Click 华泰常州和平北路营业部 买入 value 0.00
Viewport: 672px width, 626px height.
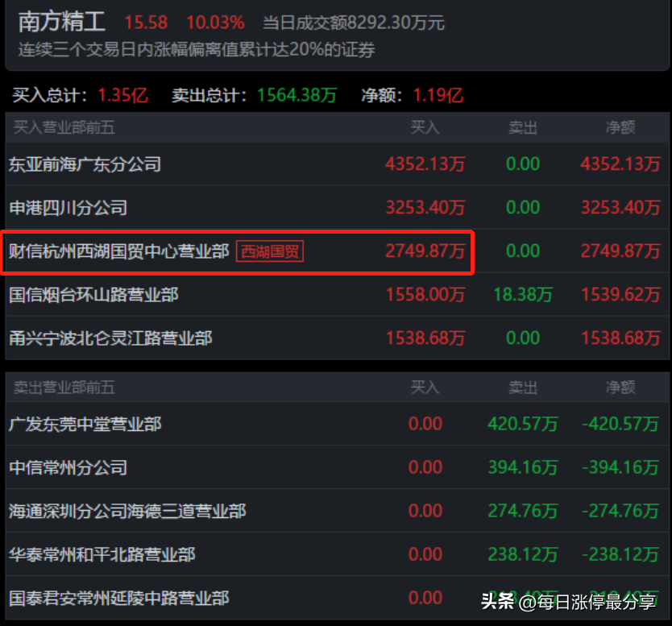tap(425, 555)
